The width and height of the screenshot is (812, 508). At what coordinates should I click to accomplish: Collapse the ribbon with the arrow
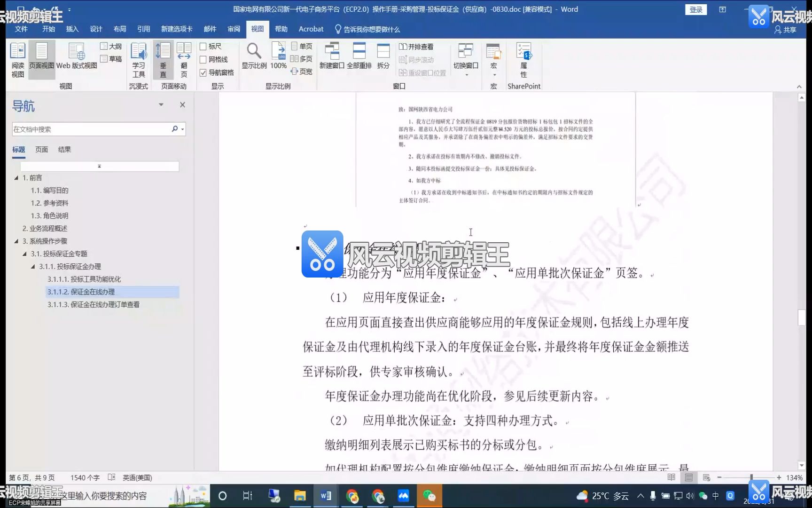click(x=799, y=87)
